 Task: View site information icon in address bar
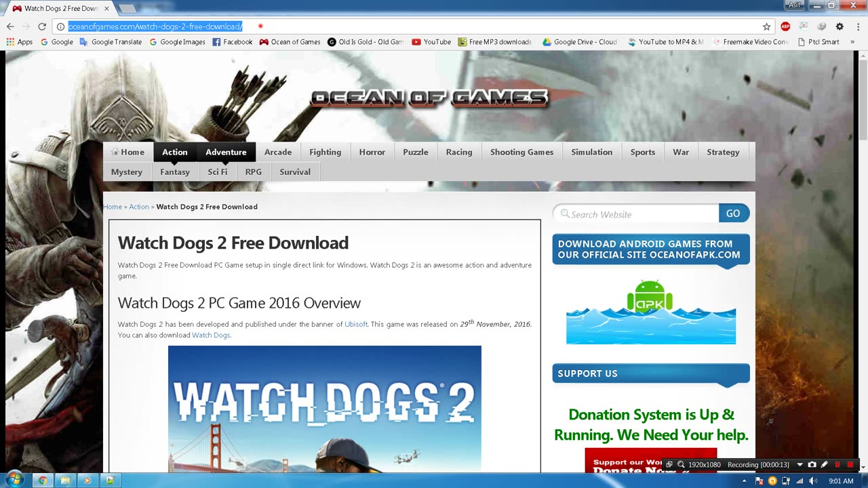(x=60, y=26)
